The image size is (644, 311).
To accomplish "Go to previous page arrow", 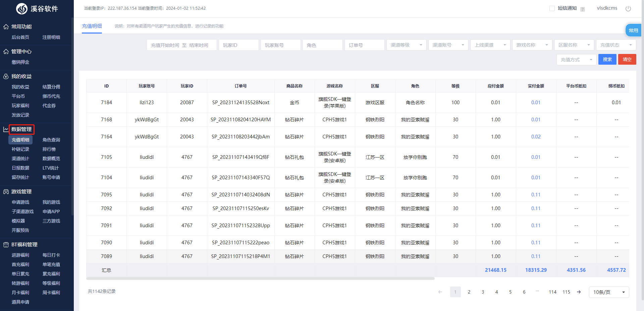I will click(440, 292).
